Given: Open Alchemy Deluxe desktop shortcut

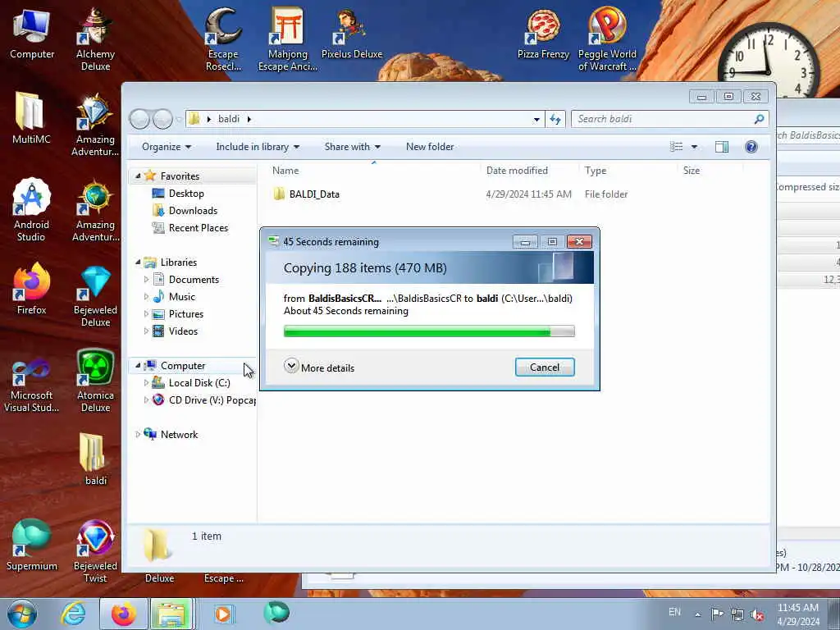Looking at the screenshot, I should pyautogui.click(x=95, y=39).
